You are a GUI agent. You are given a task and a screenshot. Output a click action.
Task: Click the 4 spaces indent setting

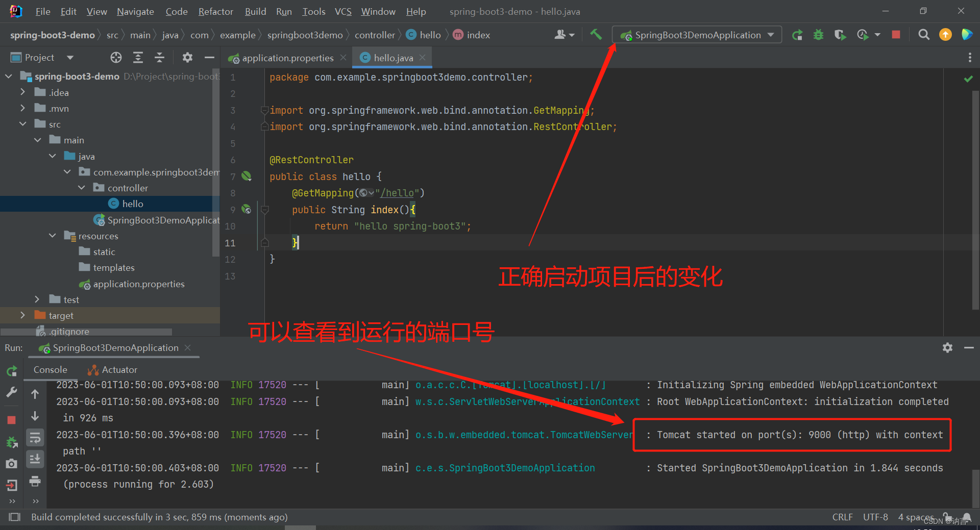pyautogui.click(x=916, y=517)
